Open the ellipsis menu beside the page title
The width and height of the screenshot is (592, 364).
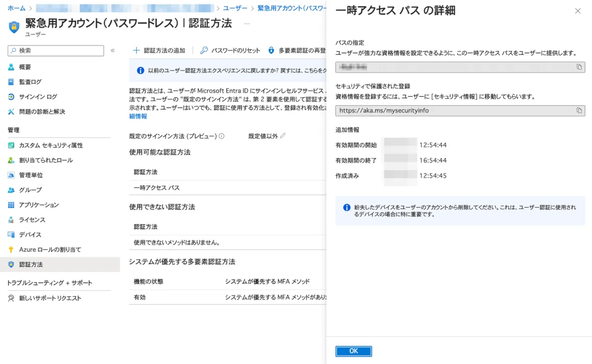click(x=247, y=23)
